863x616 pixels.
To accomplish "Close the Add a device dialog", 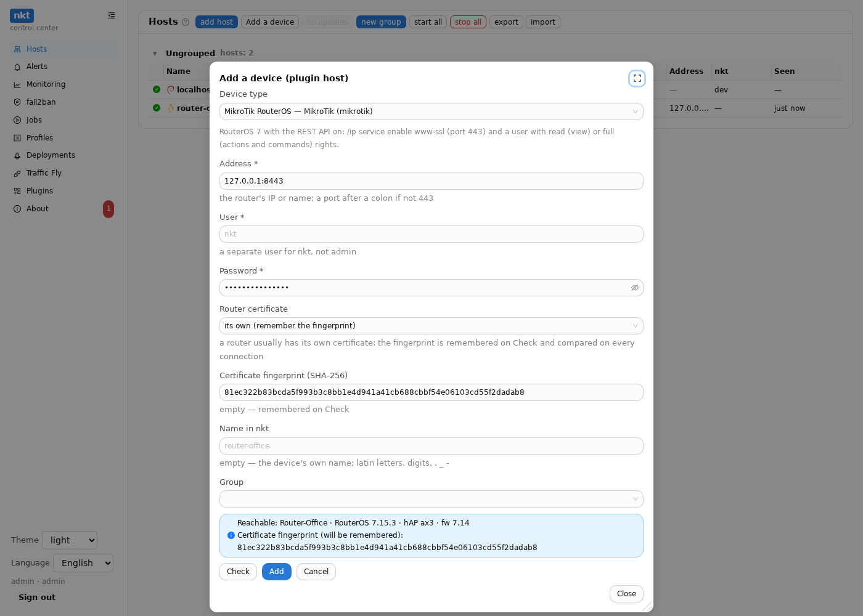I will [x=626, y=594].
